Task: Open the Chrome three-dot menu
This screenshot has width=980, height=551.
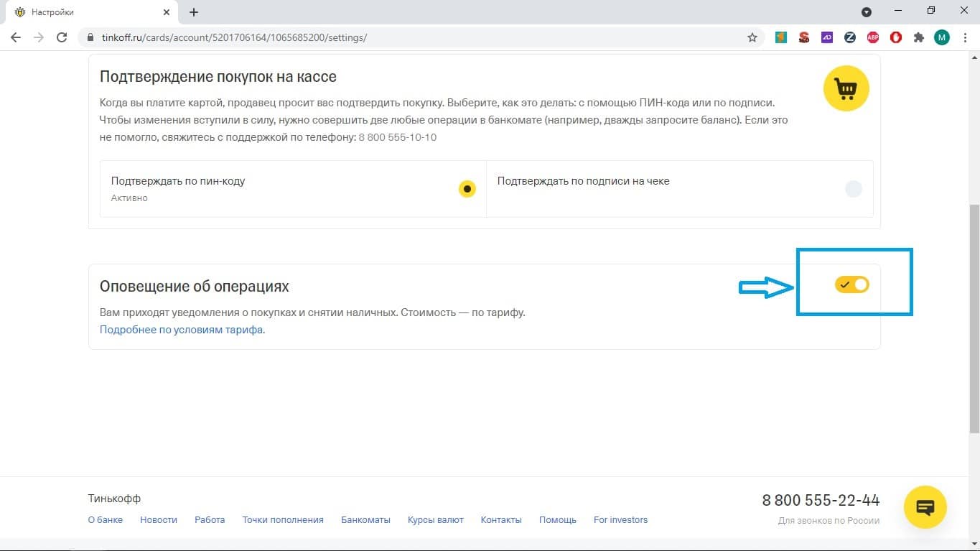Action: (965, 37)
